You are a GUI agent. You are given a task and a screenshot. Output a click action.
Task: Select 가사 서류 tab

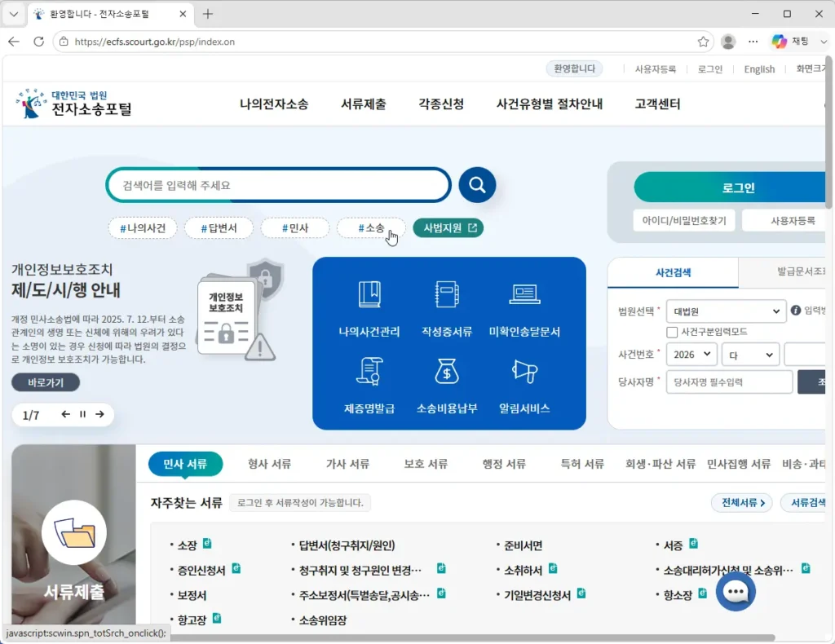coord(347,464)
